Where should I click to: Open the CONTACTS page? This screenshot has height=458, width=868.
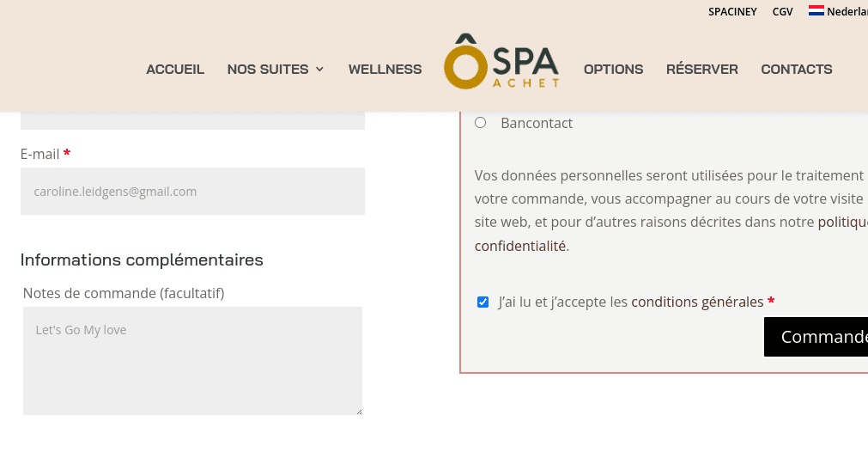(x=797, y=70)
